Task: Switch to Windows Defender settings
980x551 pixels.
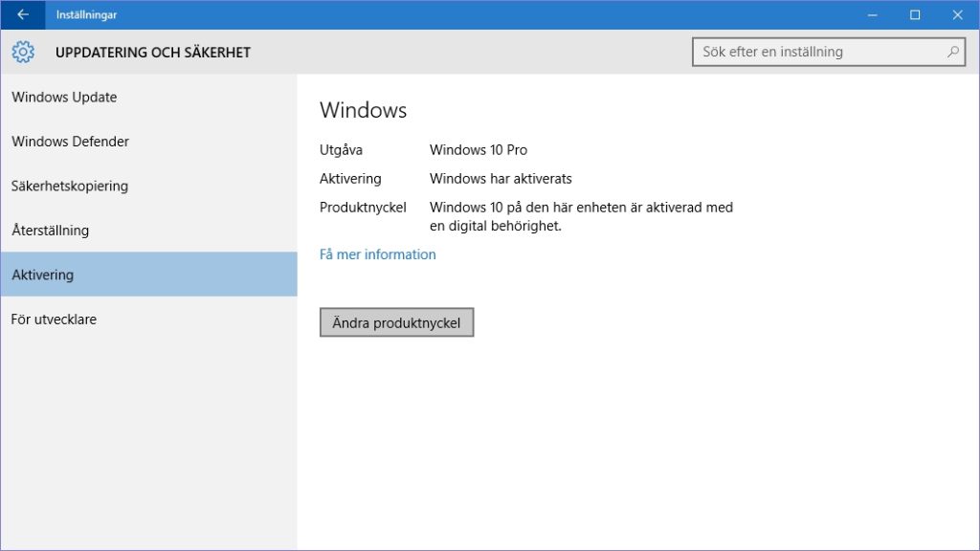Action: 70,142
